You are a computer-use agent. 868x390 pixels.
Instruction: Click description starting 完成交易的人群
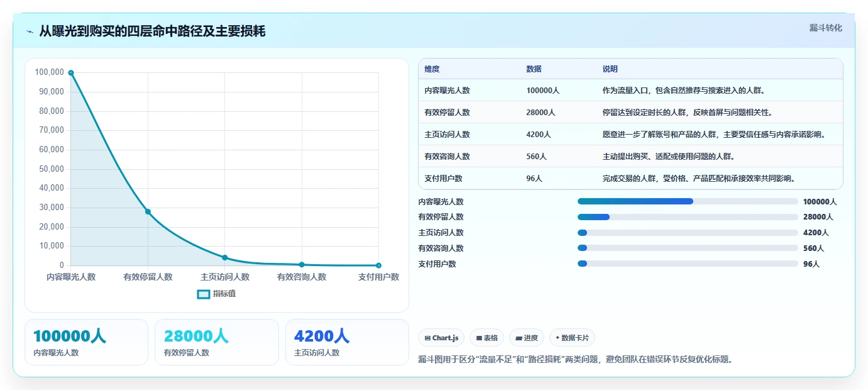(x=698, y=179)
